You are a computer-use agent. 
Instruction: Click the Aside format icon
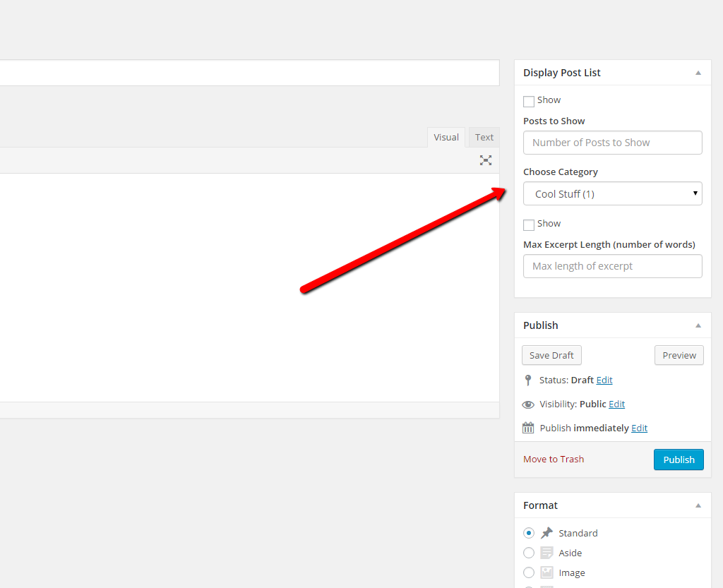tap(546, 553)
